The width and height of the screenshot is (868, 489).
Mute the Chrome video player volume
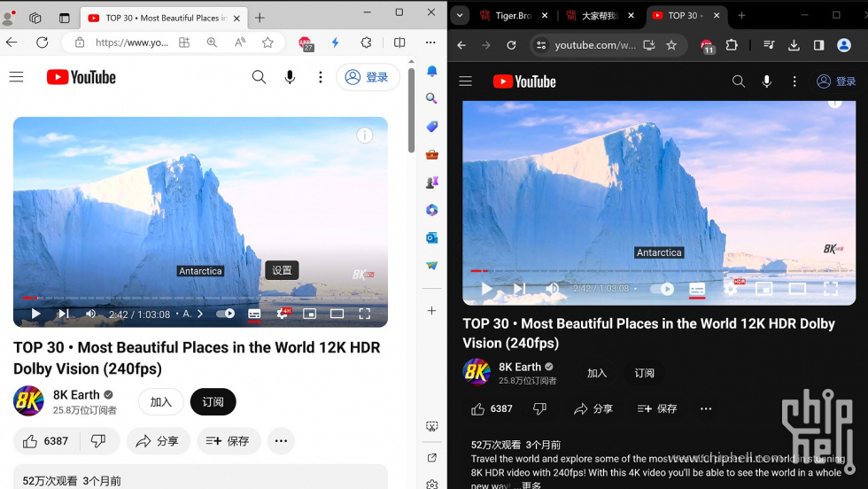[x=552, y=289]
